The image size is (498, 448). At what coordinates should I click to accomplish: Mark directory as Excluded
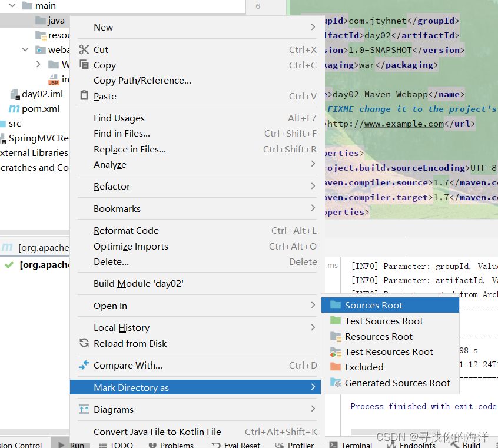(x=390, y=367)
